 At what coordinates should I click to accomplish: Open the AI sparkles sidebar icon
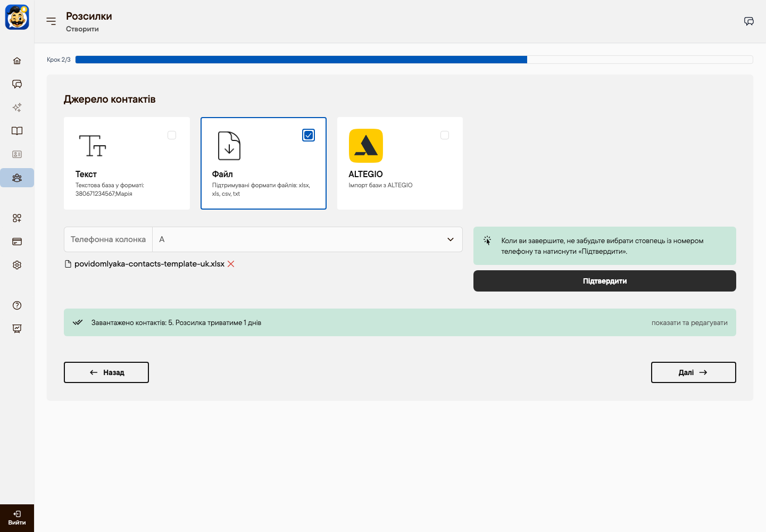click(x=17, y=107)
